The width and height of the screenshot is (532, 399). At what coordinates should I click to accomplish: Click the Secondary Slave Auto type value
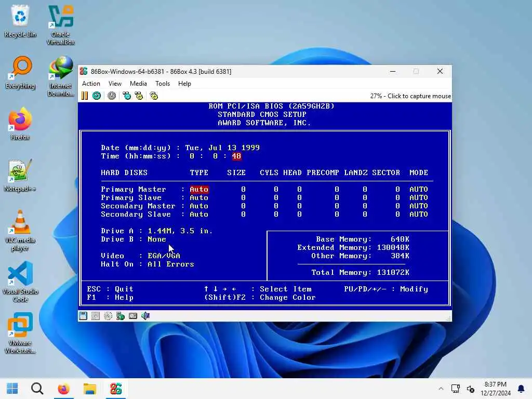pyautogui.click(x=199, y=215)
